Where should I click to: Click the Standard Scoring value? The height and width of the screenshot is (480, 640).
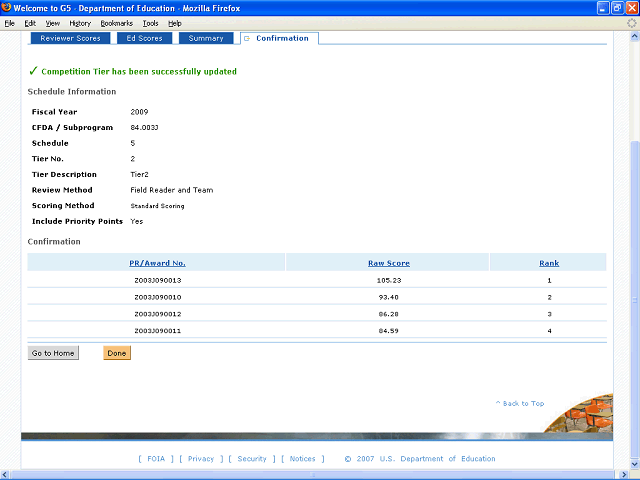157,206
